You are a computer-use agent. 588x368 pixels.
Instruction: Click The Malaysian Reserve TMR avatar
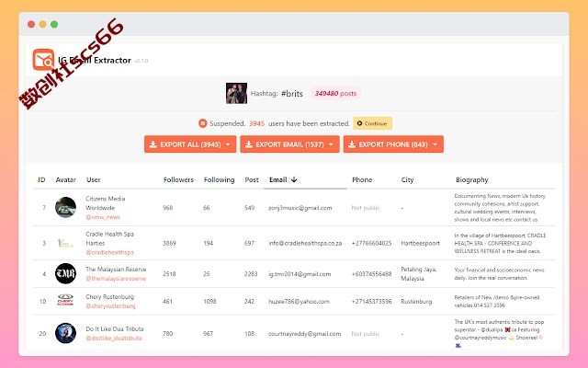click(x=65, y=273)
